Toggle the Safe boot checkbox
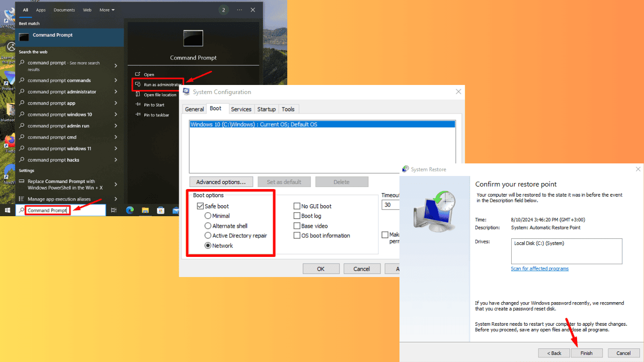644x362 pixels. pyautogui.click(x=200, y=206)
